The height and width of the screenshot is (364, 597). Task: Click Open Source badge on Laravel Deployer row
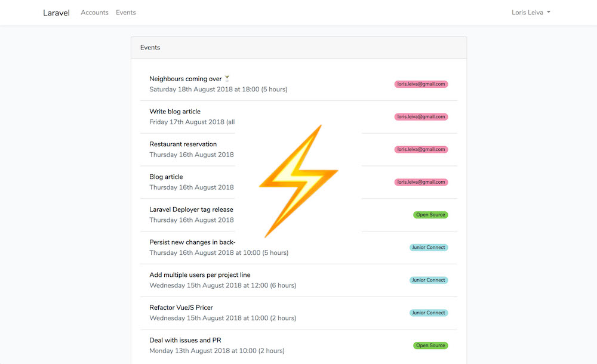430,215
